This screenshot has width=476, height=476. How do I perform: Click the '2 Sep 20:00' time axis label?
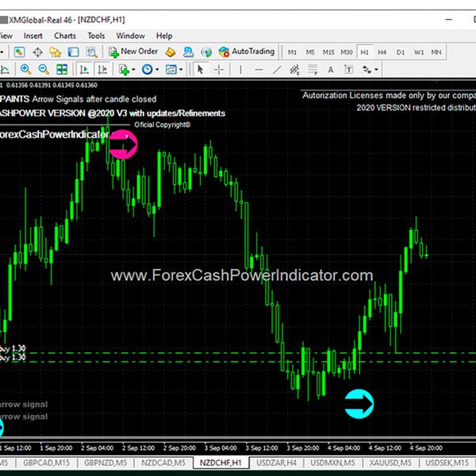coord(179,448)
